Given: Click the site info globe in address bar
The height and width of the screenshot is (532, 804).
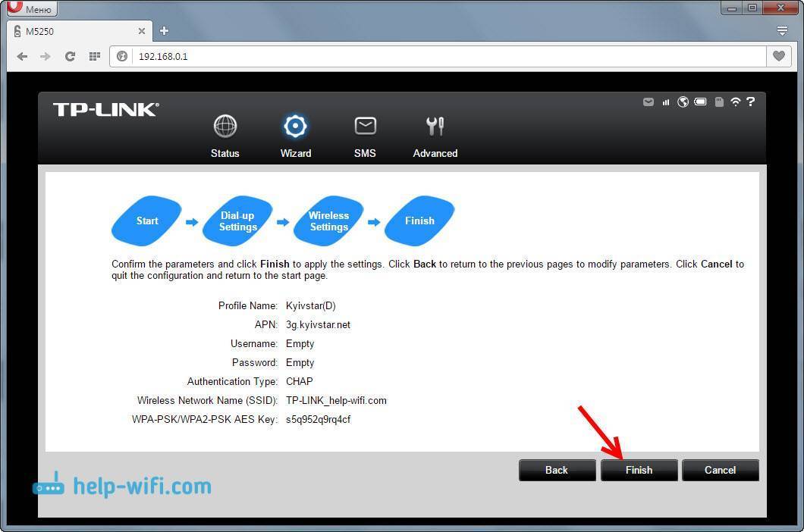Looking at the screenshot, I should [x=122, y=56].
